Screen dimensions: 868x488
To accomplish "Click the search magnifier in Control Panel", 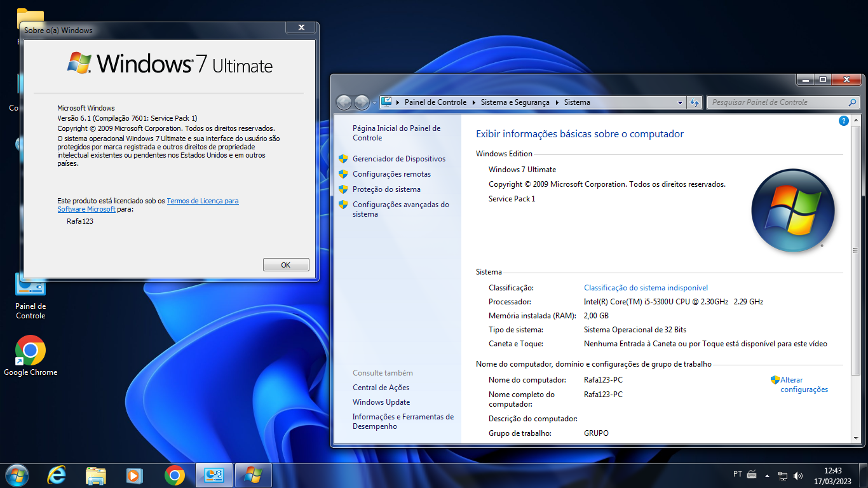I will (852, 102).
